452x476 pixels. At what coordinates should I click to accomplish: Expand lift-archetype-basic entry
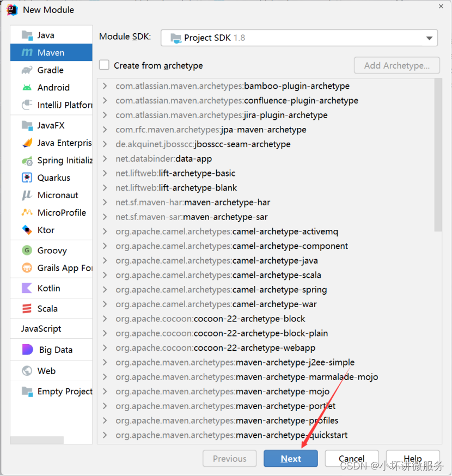105,173
